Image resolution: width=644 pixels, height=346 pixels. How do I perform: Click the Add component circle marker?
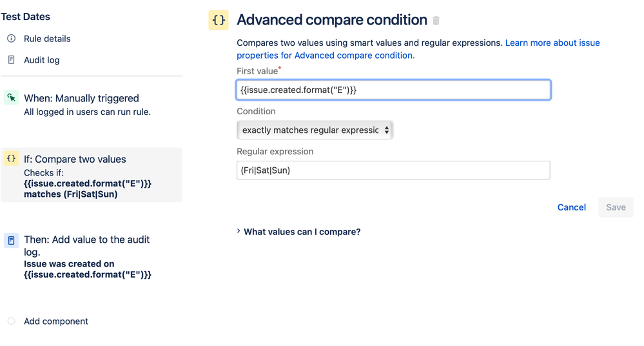pos(11,321)
